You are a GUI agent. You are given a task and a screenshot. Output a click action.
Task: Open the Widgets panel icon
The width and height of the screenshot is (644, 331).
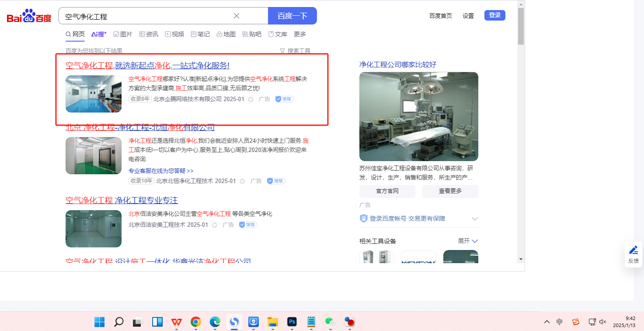pos(157,322)
